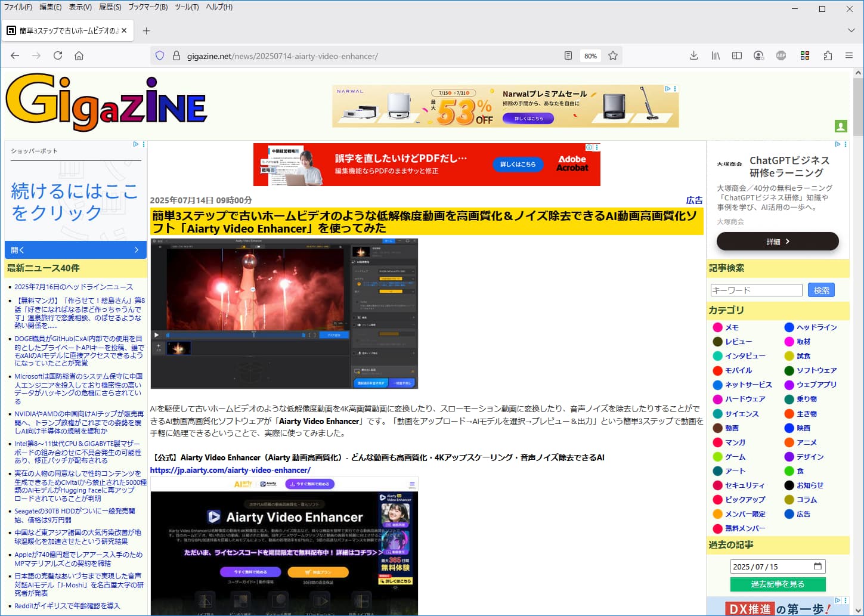Click the Aiarty website screenshot thumbnail

click(x=284, y=546)
